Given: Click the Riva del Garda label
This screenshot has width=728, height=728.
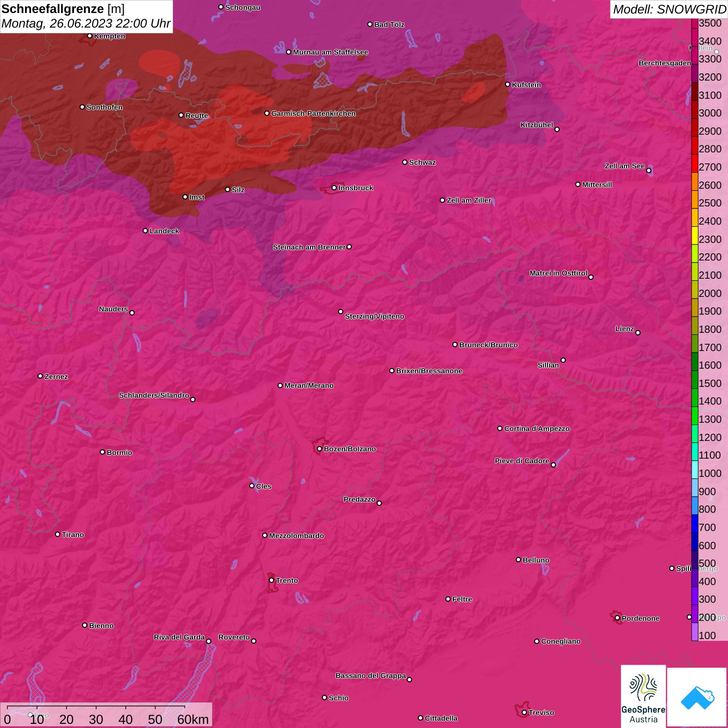Looking at the screenshot, I should click(179, 637).
